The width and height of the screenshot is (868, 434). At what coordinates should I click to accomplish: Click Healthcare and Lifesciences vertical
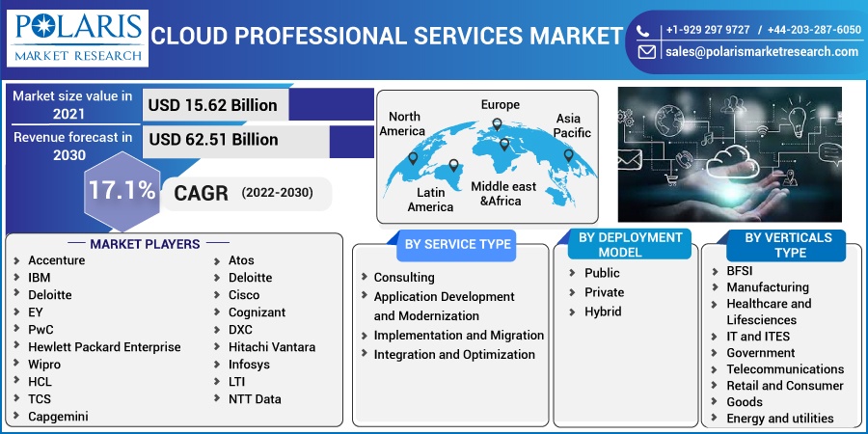(769, 312)
